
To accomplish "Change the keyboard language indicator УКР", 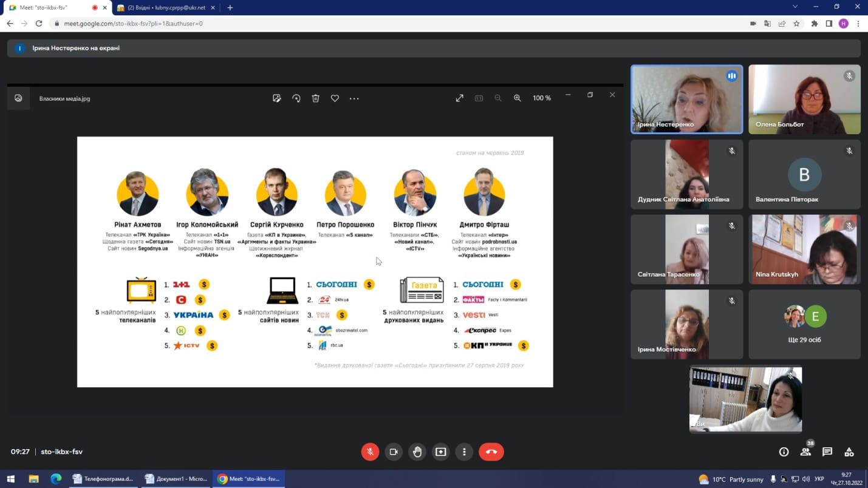I will click(x=819, y=480).
